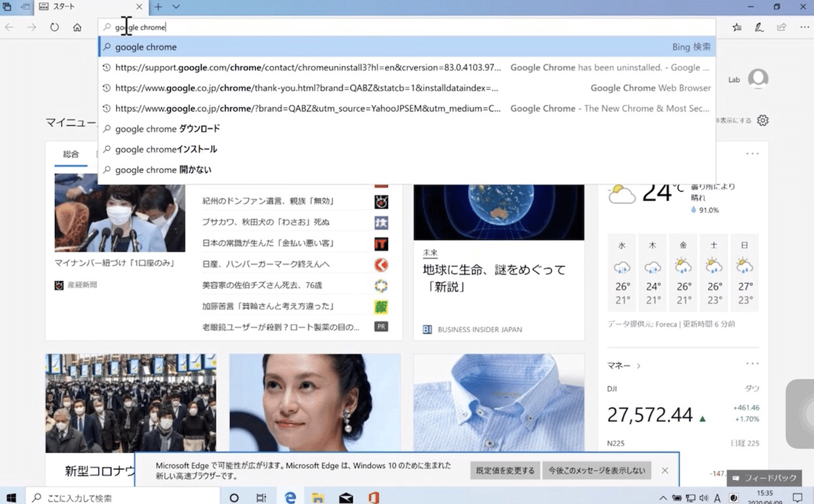Viewport: 814px width, 504px height.
Task: Close the スタート tab
Action: pyautogui.click(x=139, y=7)
